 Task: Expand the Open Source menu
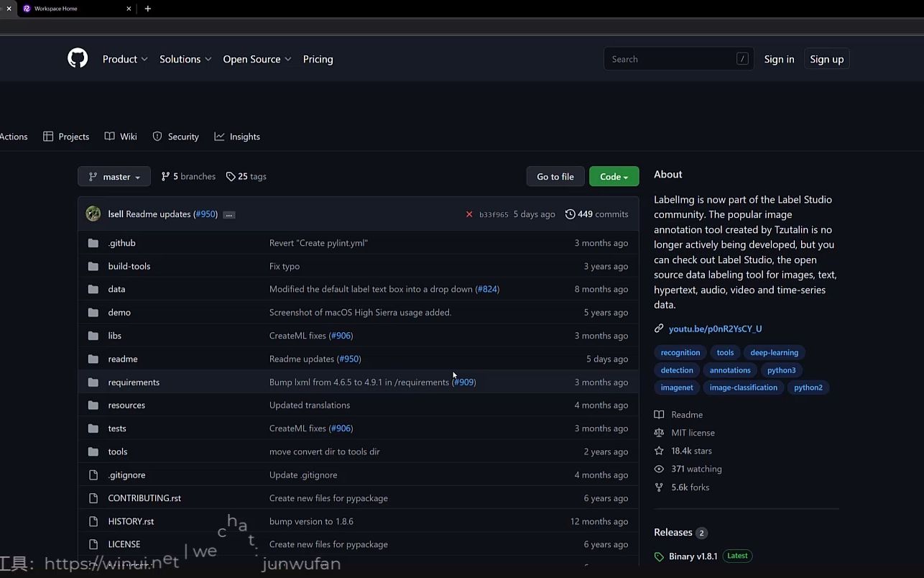click(257, 59)
